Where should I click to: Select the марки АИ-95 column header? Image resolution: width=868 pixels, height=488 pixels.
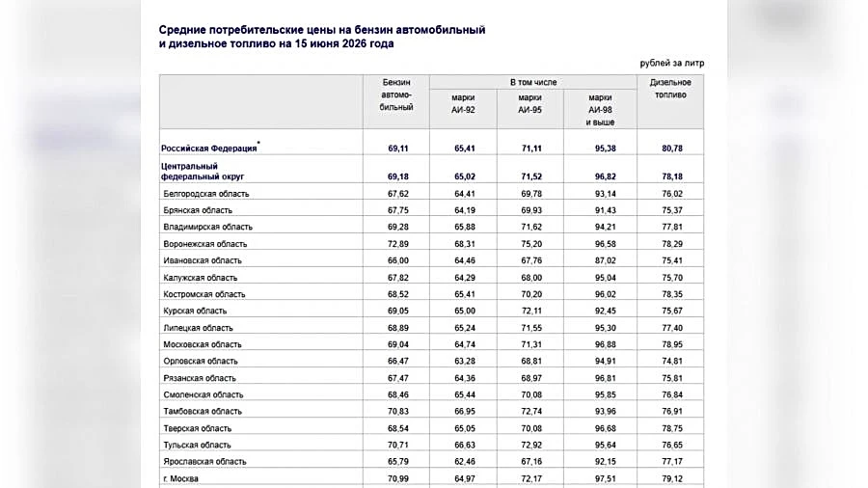coord(529,103)
